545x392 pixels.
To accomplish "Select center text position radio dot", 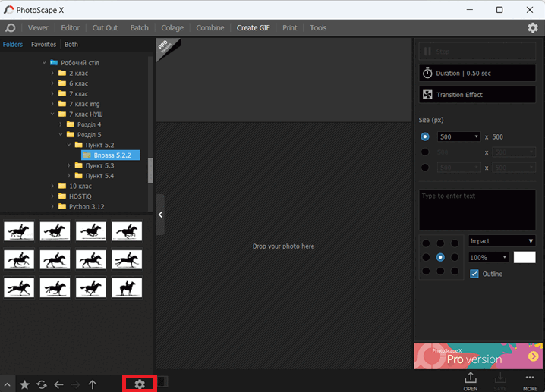I will [440, 257].
